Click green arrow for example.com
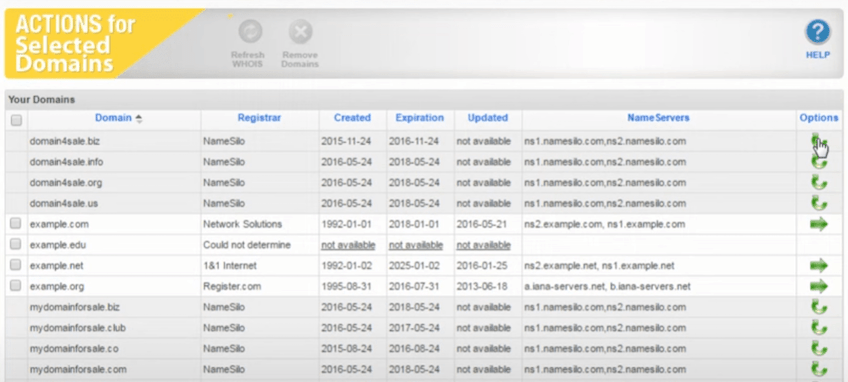848x382 pixels. click(819, 224)
